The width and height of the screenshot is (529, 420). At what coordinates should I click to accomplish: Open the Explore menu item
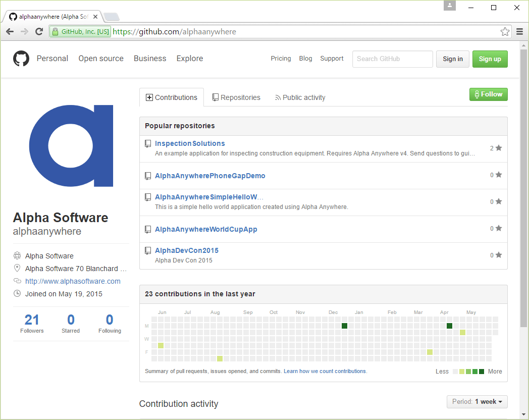click(189, 59)
